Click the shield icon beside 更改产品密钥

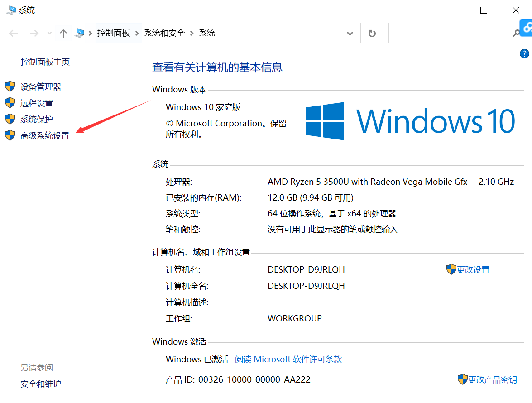[462, 379]
